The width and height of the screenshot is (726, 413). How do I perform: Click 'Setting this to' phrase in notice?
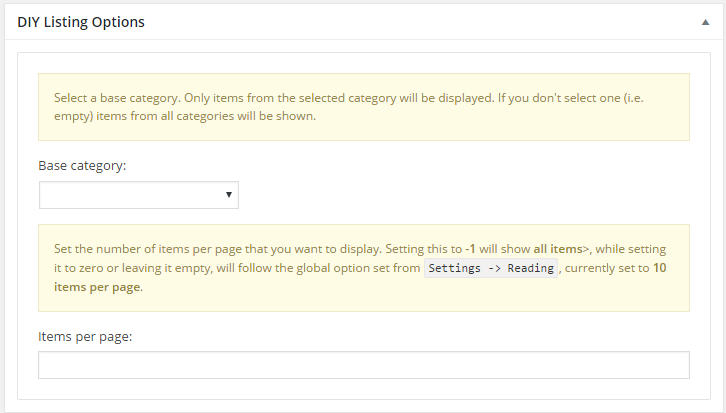[x=424, y=249]
